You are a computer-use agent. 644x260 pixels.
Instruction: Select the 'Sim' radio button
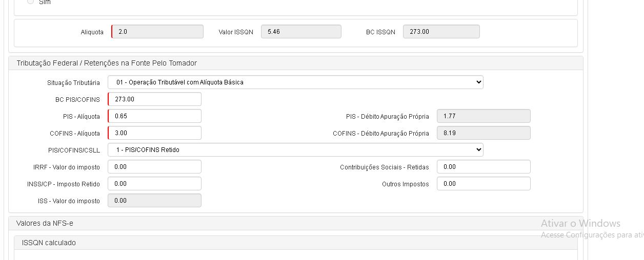pos(31,2)
